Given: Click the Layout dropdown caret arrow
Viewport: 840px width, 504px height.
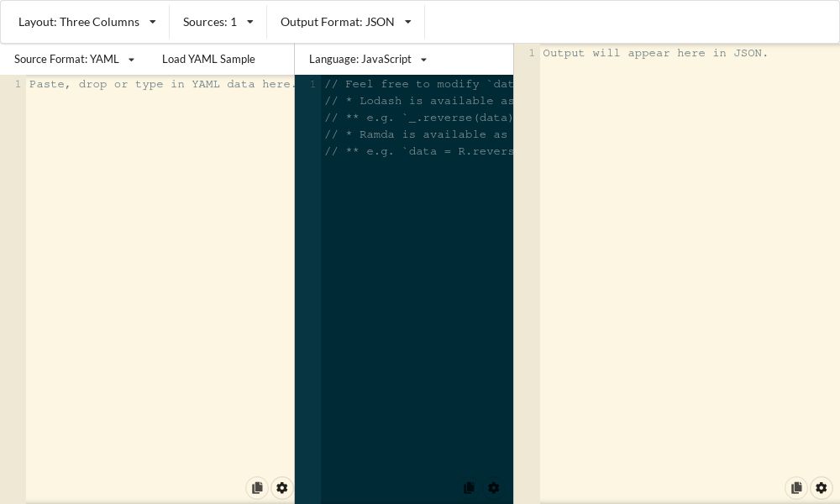Looking at the screenshot, I should (x=152, y=22).
